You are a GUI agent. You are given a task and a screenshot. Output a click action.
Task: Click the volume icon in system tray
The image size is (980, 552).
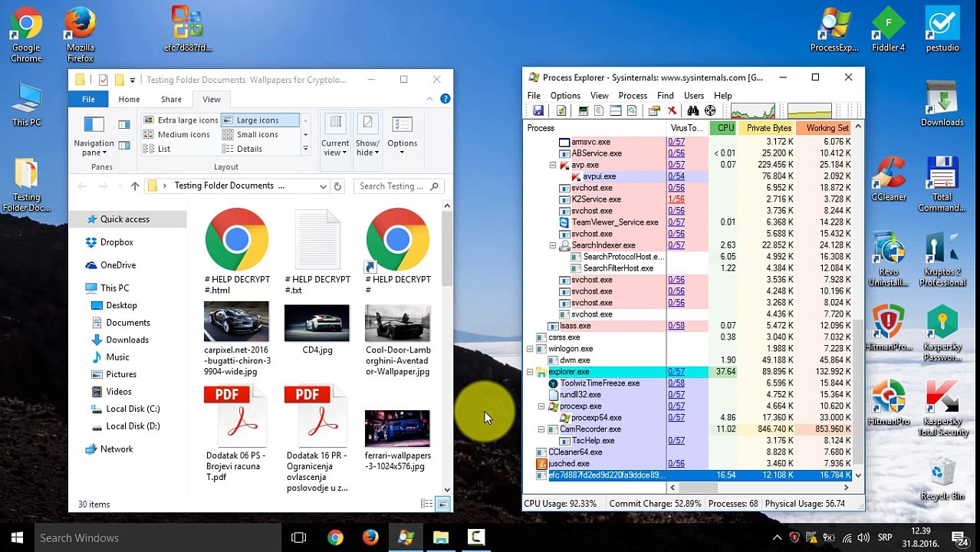[x=863, y=538]
